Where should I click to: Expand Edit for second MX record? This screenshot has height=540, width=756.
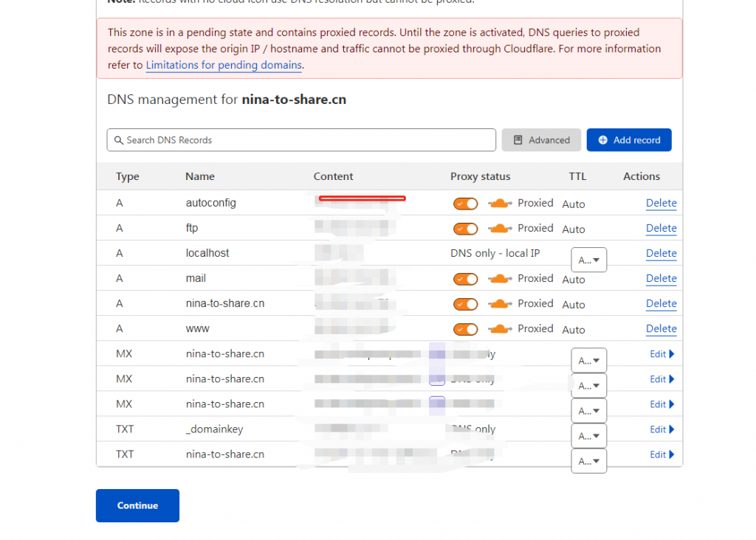662,379
